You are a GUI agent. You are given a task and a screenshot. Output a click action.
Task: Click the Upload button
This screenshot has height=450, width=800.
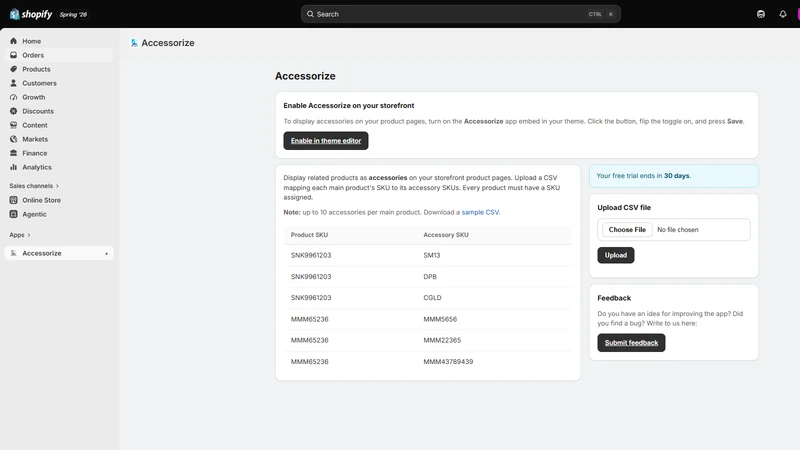click(x=616, y=255)
